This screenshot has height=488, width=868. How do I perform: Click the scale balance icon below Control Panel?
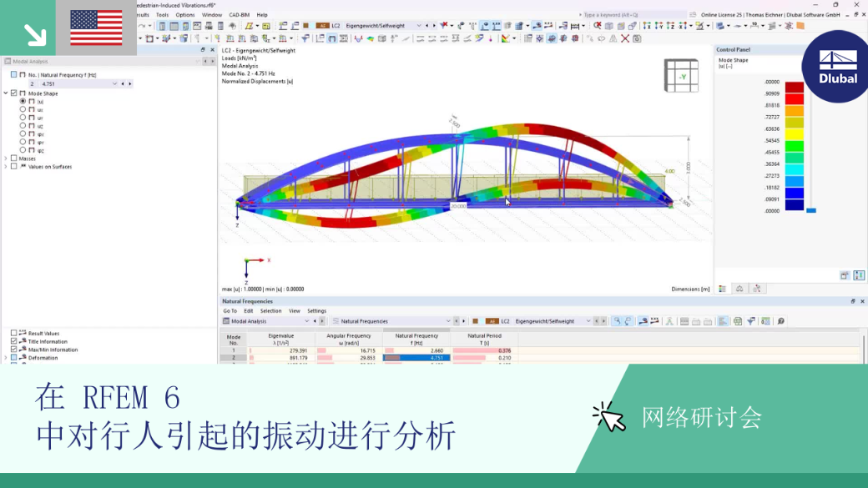coord(739,289)
